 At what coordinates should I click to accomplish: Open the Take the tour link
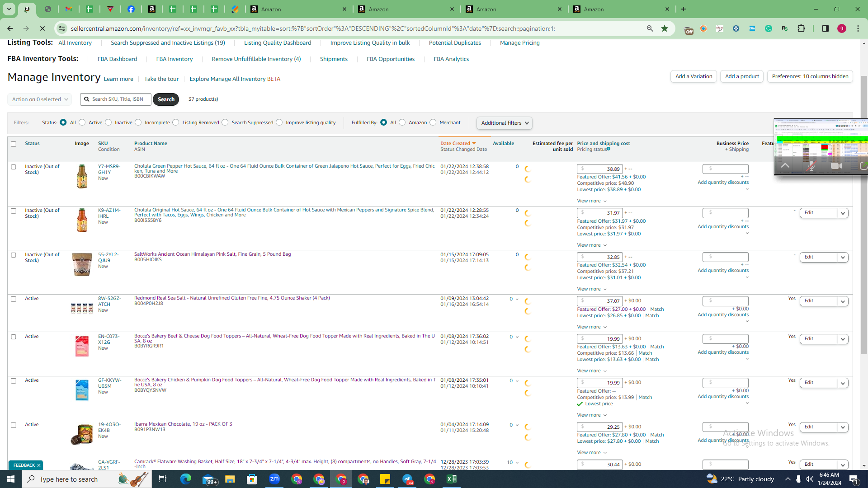pos(161,79)
